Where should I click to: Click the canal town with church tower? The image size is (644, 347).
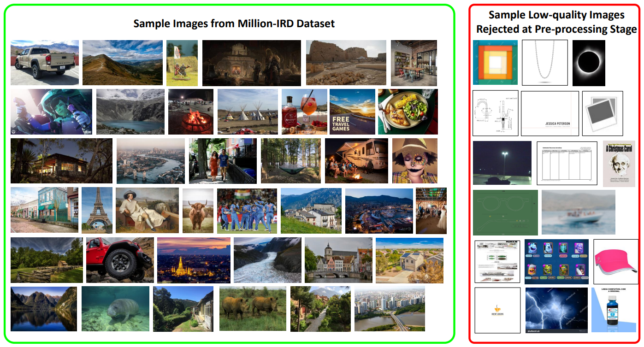(x=338, y=260)
